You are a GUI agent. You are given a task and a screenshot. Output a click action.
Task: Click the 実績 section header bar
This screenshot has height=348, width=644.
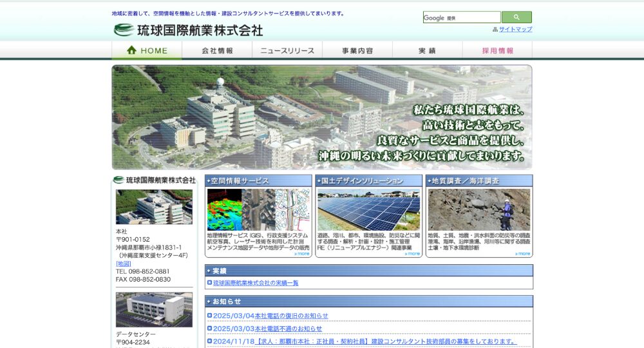click(369, 271)
